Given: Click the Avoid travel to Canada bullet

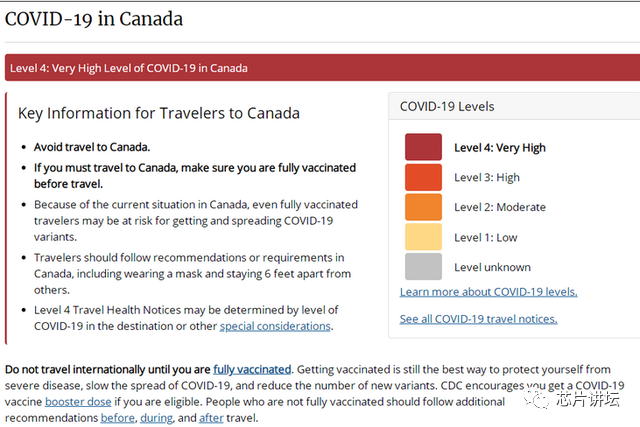Looking at the screenshot, I should 92,146.
